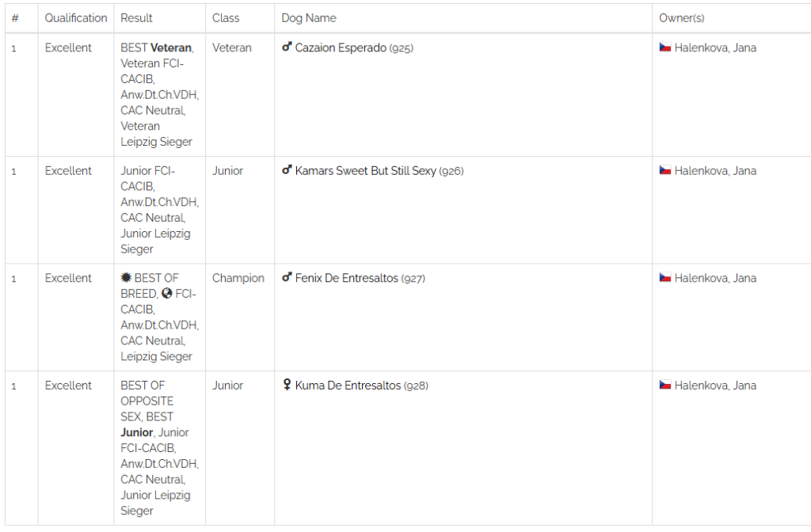Image resolution: width=811 pixels, height=532 pixels.
Task: Click the Class column header
Action: (226, 18)
